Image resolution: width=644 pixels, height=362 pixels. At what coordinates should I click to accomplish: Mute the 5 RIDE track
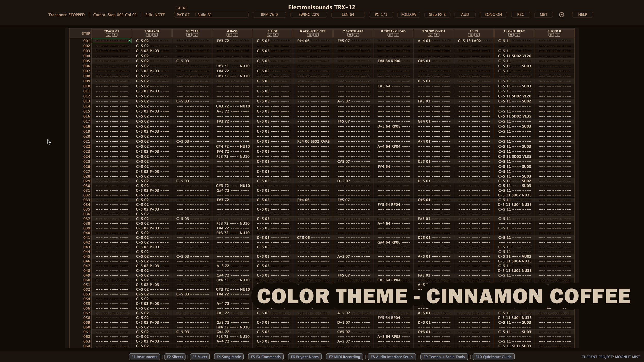click(269, 35)
